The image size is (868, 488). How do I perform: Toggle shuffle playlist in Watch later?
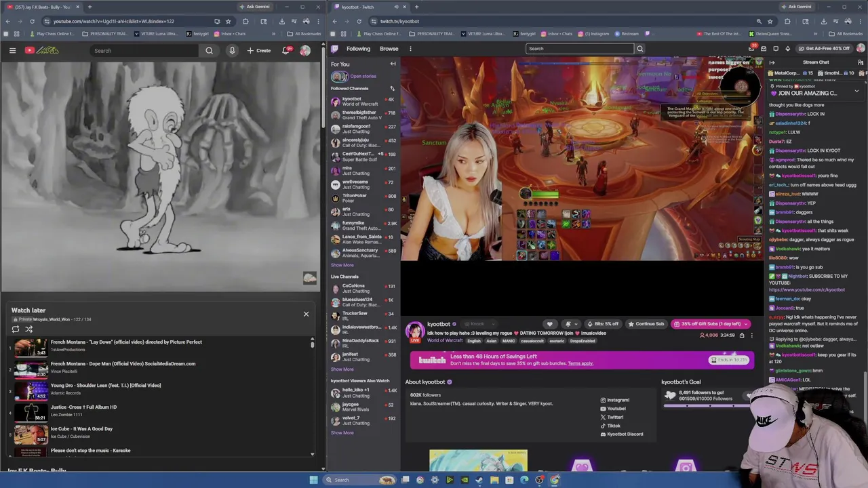coord(29,329)
